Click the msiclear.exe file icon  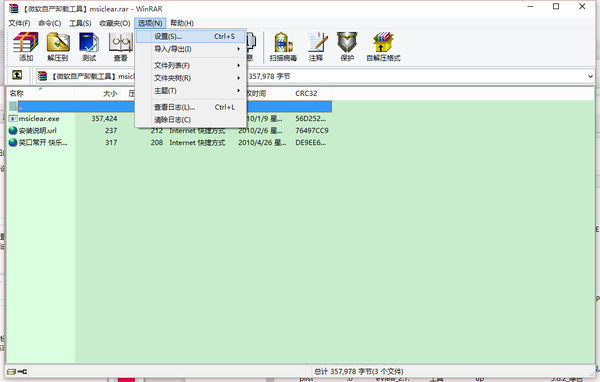click(x=13, y=119)
